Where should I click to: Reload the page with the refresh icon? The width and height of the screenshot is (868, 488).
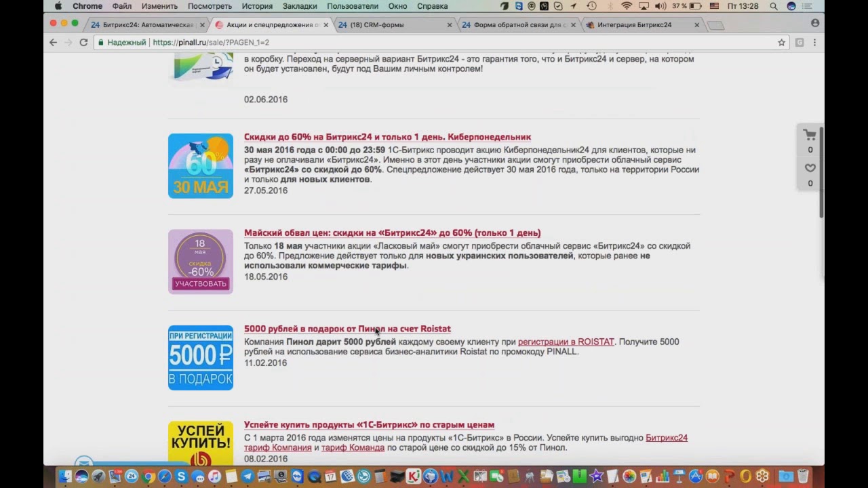83,42
